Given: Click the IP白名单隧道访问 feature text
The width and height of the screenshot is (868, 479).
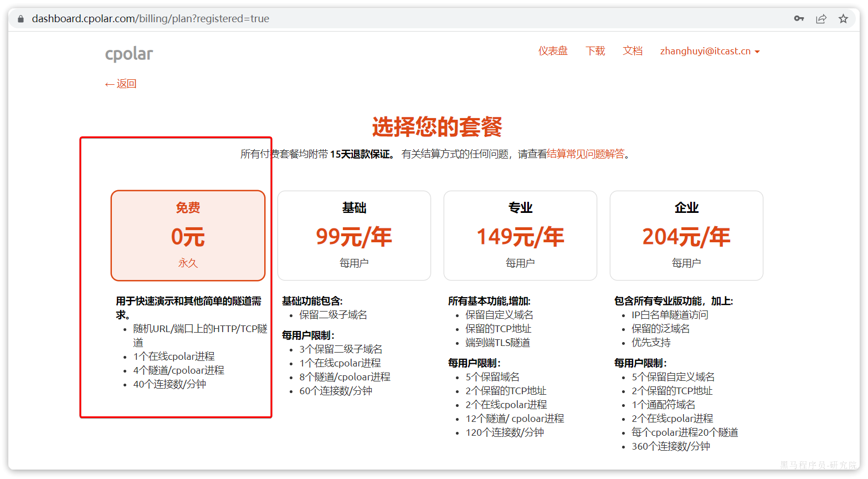Looking at the screenshot, I should 670,315.
